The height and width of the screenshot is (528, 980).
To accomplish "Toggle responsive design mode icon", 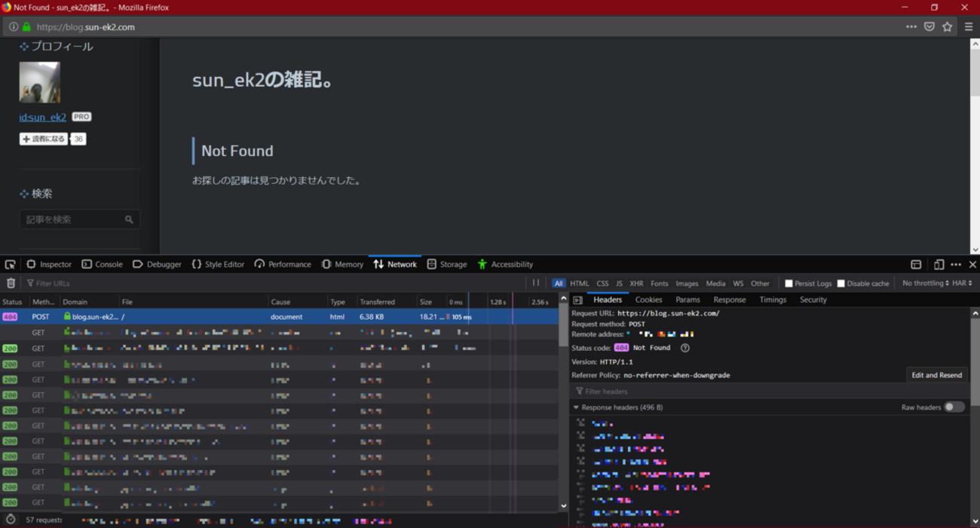I will (939, 265).
